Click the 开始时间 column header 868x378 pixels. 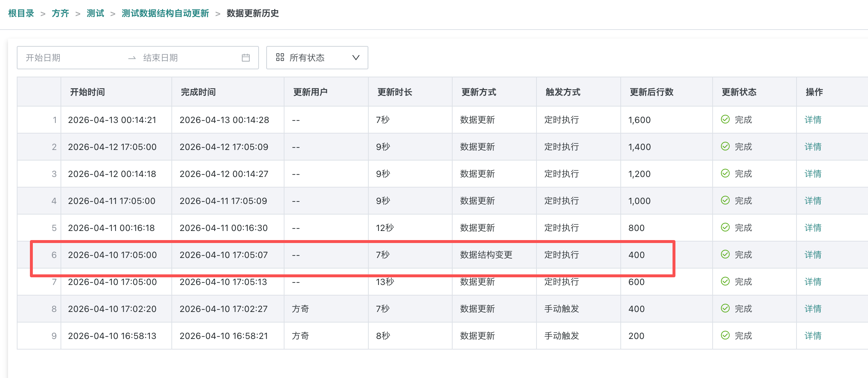pos(88,92)
